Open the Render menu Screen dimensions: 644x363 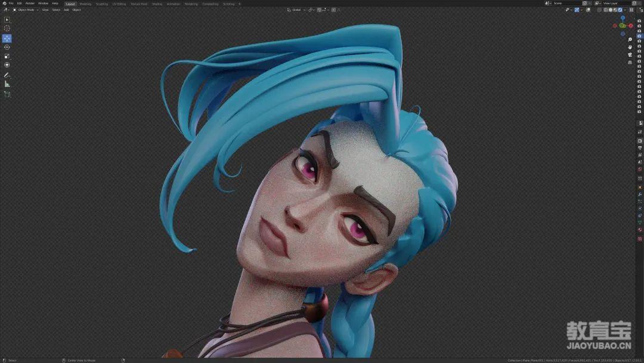(30, 4)
